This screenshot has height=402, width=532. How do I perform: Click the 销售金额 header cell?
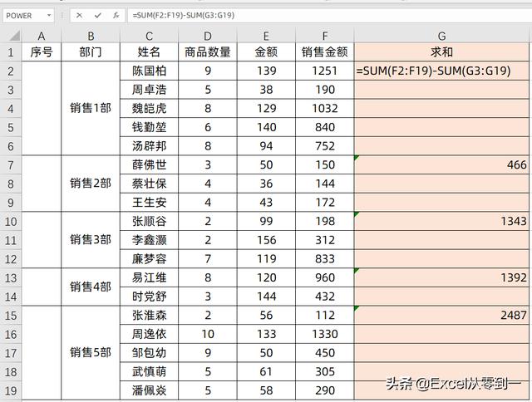[325, 52]
